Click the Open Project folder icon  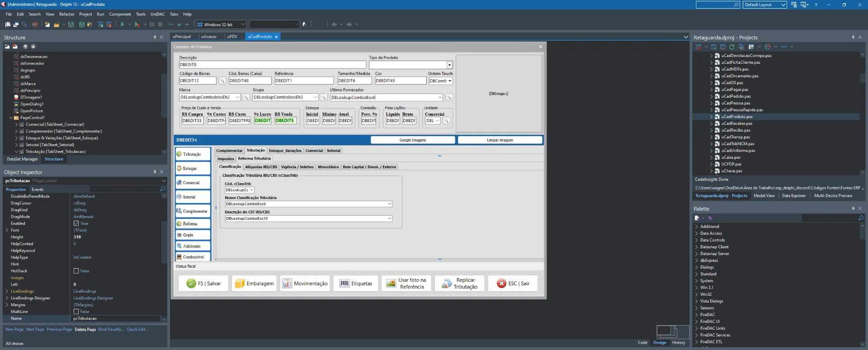click(x=57, y=24)
